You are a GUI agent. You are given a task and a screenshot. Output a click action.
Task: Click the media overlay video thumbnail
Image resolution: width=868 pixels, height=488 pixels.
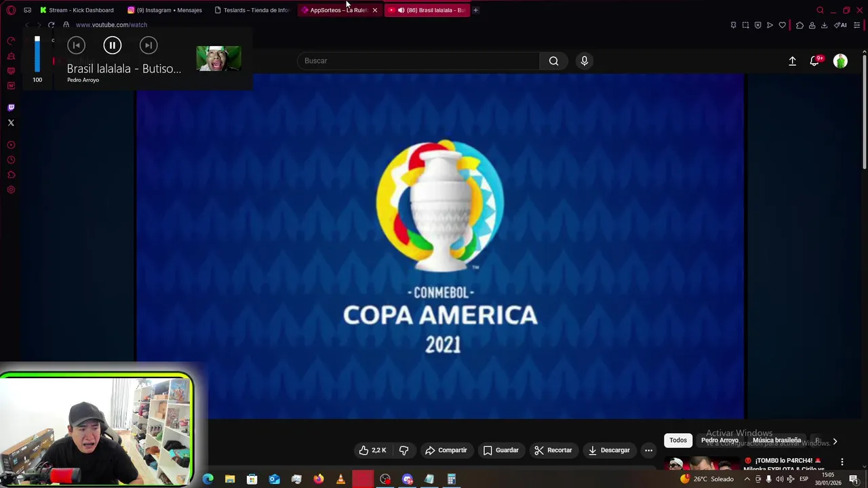(x=218, y=59)
